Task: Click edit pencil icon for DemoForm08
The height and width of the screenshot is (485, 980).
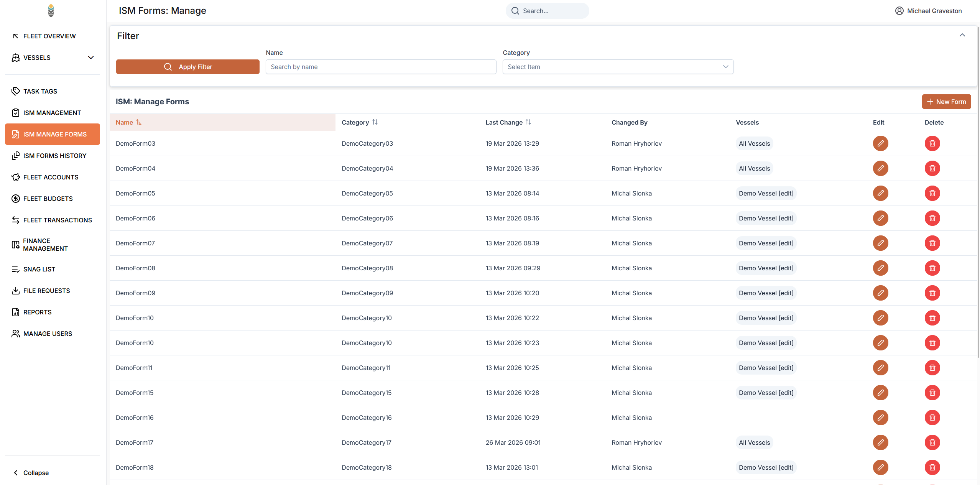Action: coord(880,268)
